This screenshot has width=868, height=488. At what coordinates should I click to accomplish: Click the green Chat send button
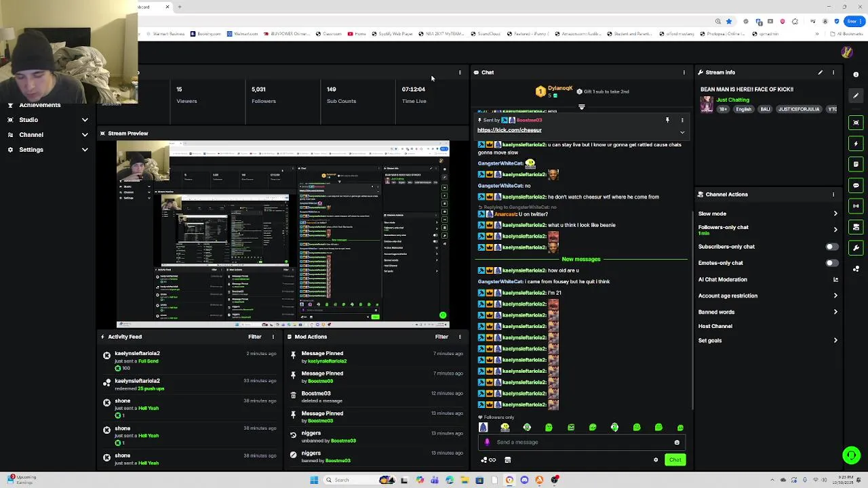pos(675,460)
